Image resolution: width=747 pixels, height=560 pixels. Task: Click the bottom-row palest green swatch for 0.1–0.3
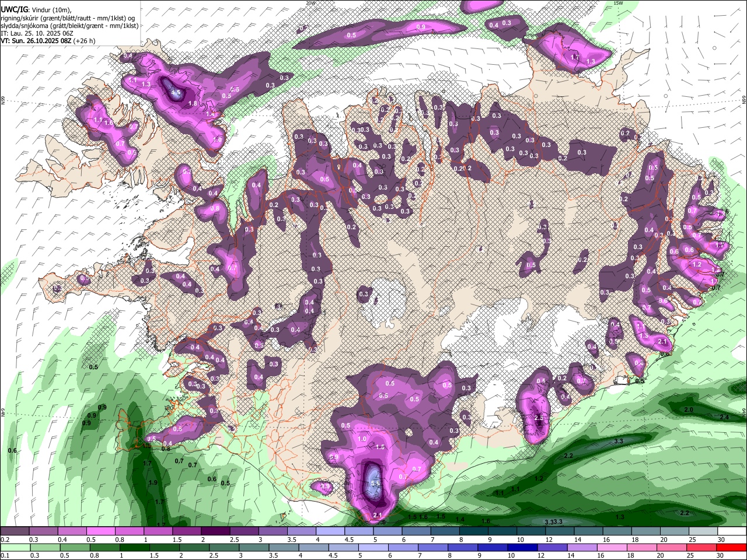(15, 547)
